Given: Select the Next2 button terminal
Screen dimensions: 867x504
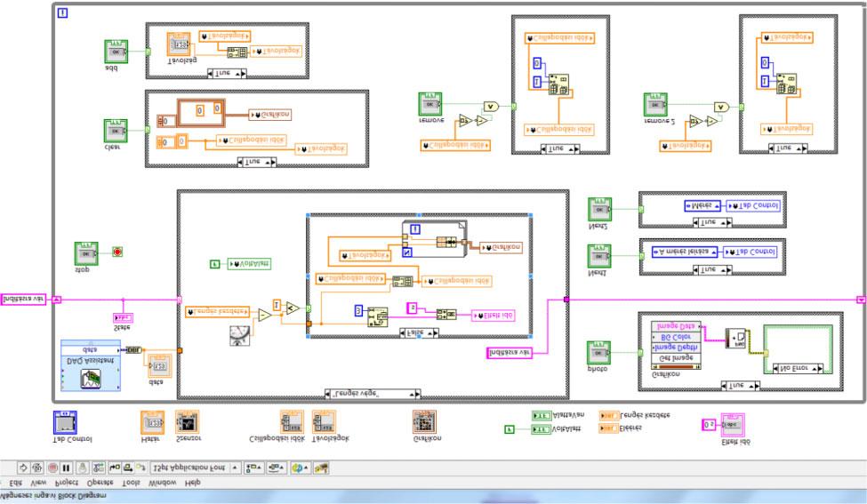Looking at the screenshot, I should (x=599, y=210).
